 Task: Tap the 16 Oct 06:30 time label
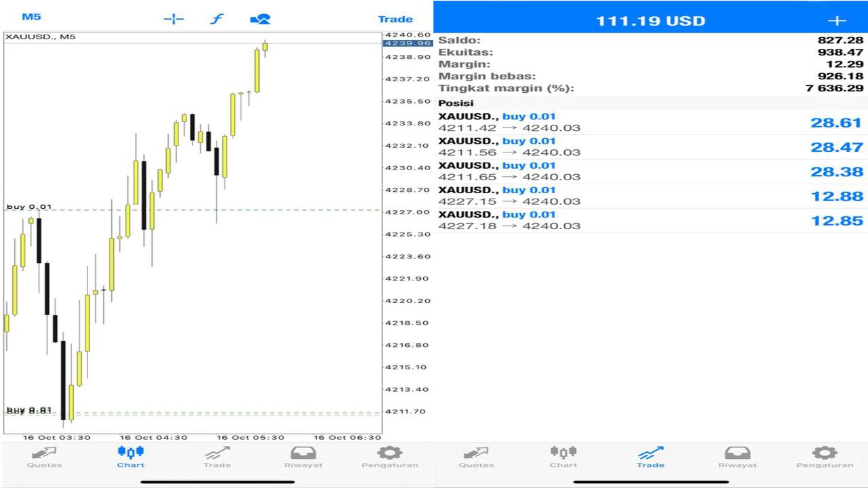[x=347, y=438]
